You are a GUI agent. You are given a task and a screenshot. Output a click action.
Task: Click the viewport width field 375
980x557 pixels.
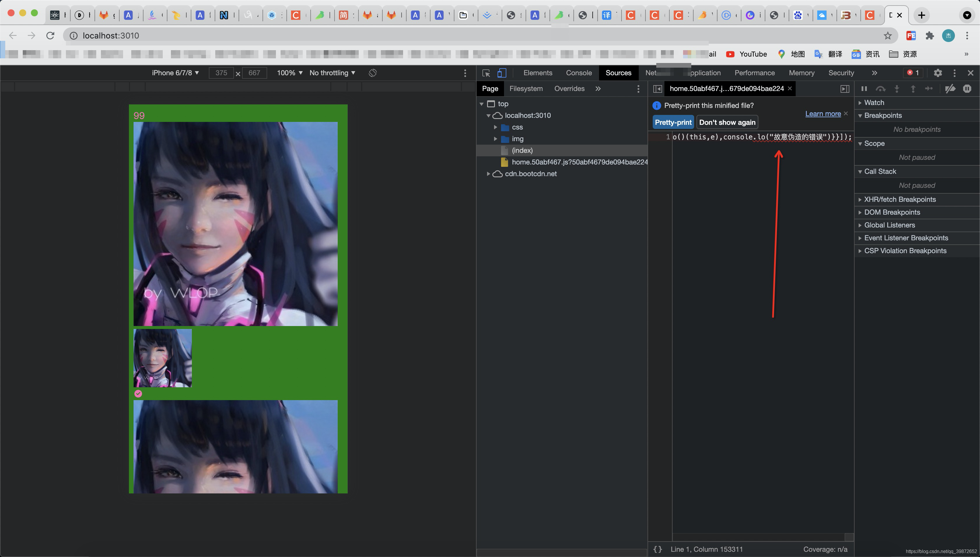pyautogui.click(x=221, y=73)
